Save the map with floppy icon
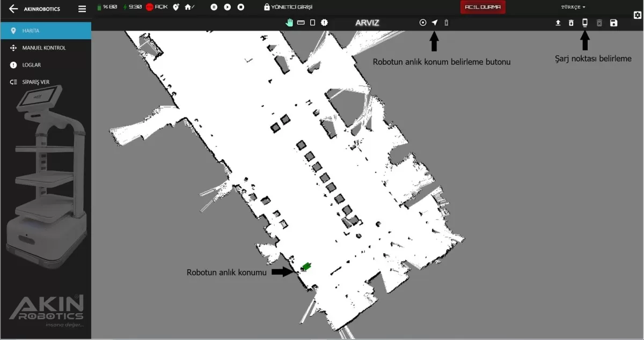 click(614, 23)
